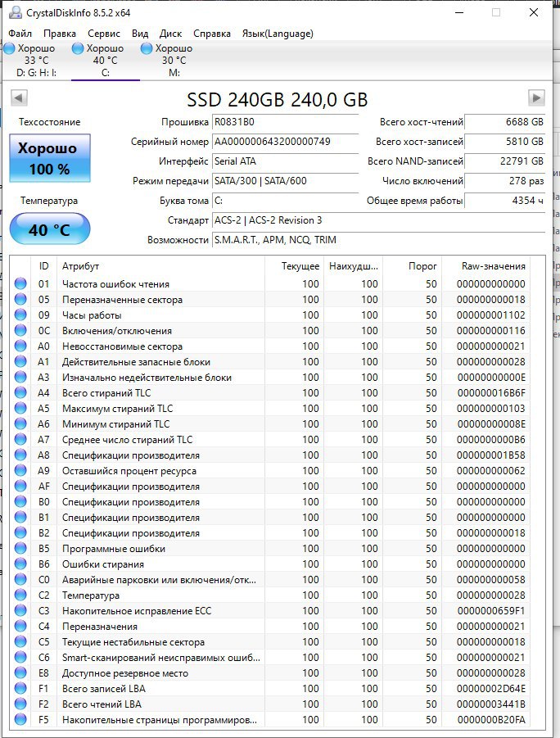Click status circle of row C2 Температура

pos(20,595)
